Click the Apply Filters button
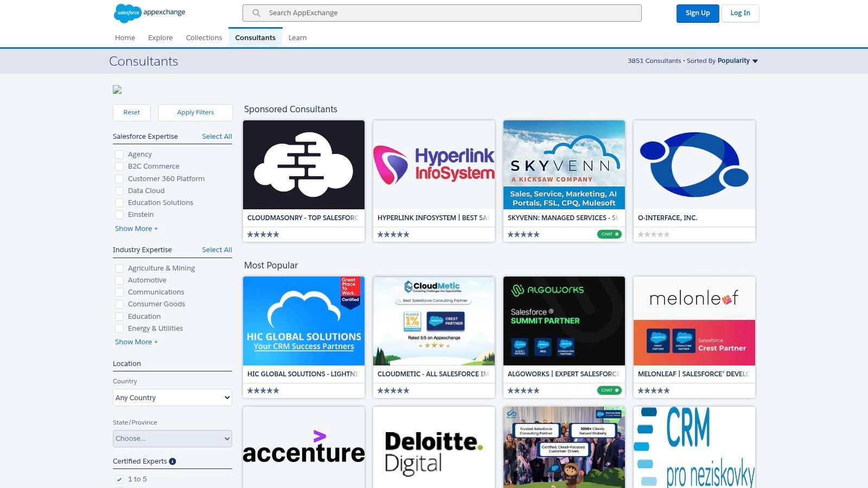 point(195,112)
